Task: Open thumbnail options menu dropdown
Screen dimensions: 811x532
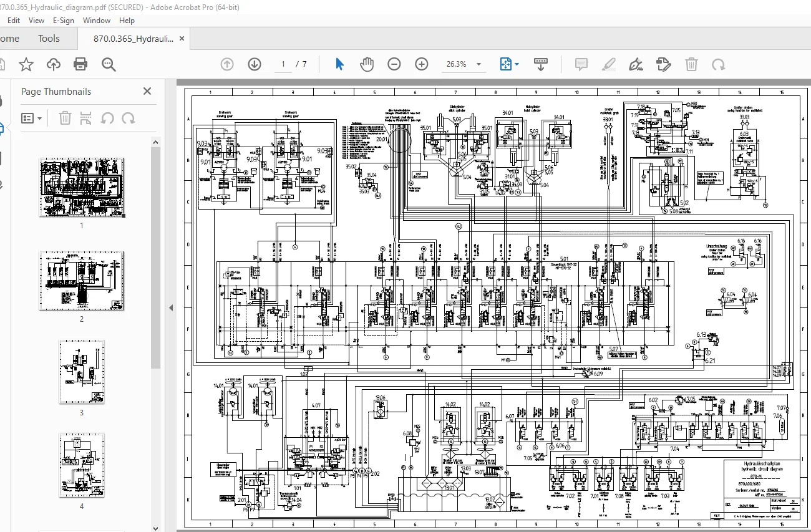Action: click(31, 118)
